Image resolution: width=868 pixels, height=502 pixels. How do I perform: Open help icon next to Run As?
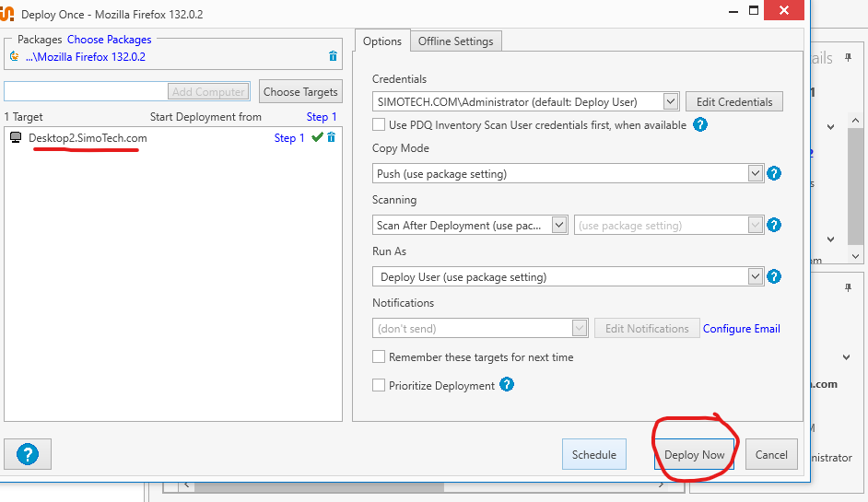(774, 276)
